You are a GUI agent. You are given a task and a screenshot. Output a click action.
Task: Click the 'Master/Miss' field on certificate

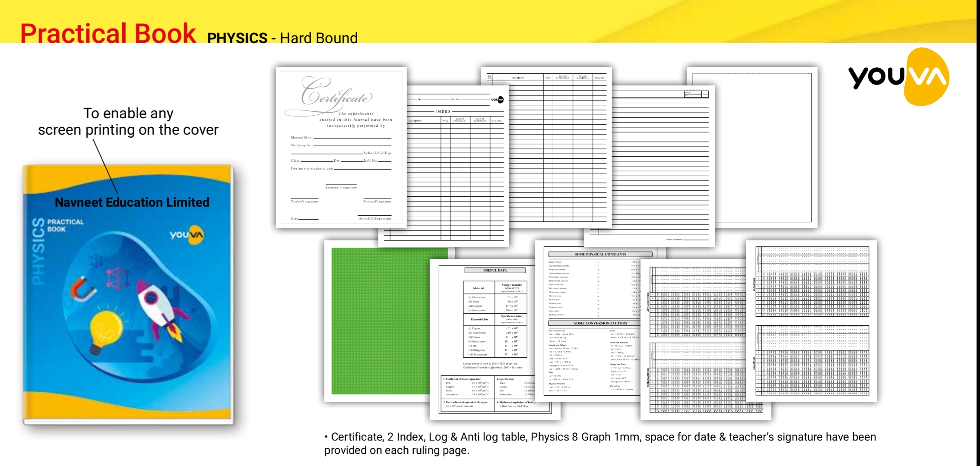(x=341, y=138)
